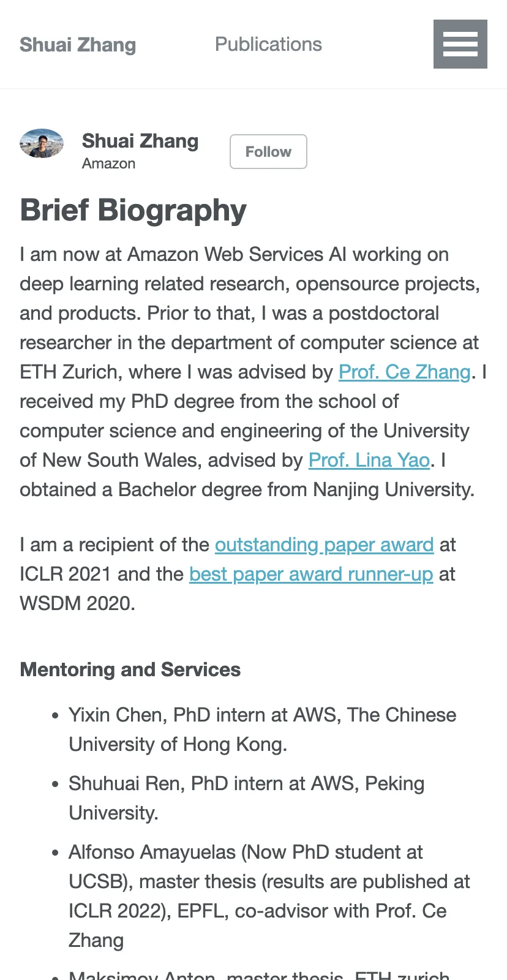
Task: Select the Alfonso Amayuelas list entry
Action: [x=269, y=896]
